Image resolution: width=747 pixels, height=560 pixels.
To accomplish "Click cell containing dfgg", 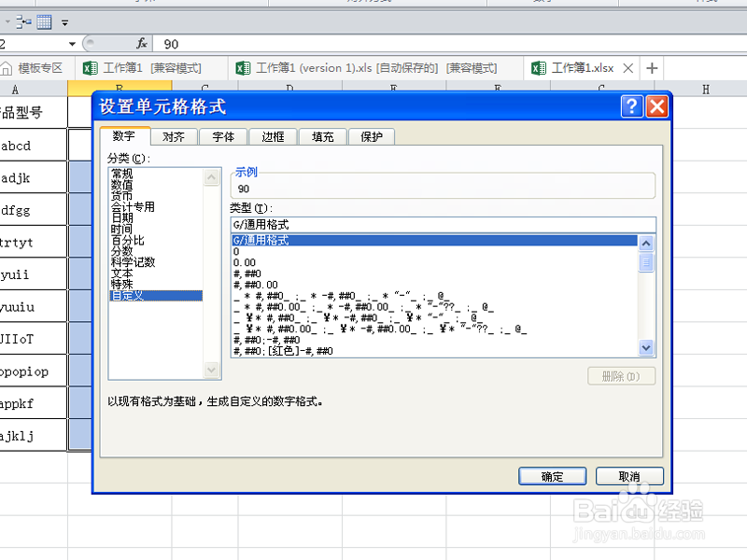I will pos(34,210).
